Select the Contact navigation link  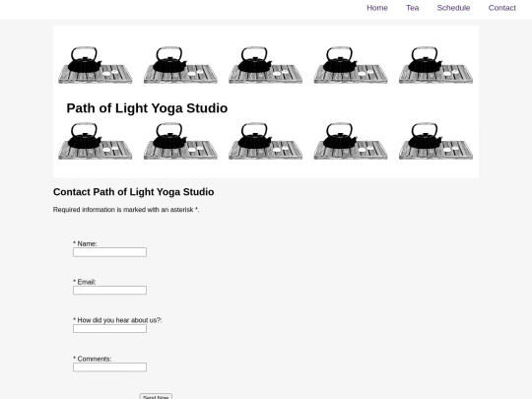pos(501,8)
